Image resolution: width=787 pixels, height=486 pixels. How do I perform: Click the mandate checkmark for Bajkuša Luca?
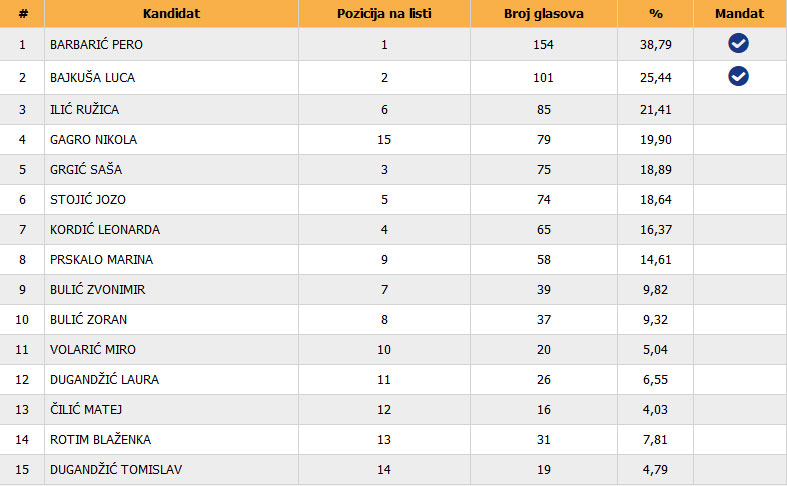739,76
